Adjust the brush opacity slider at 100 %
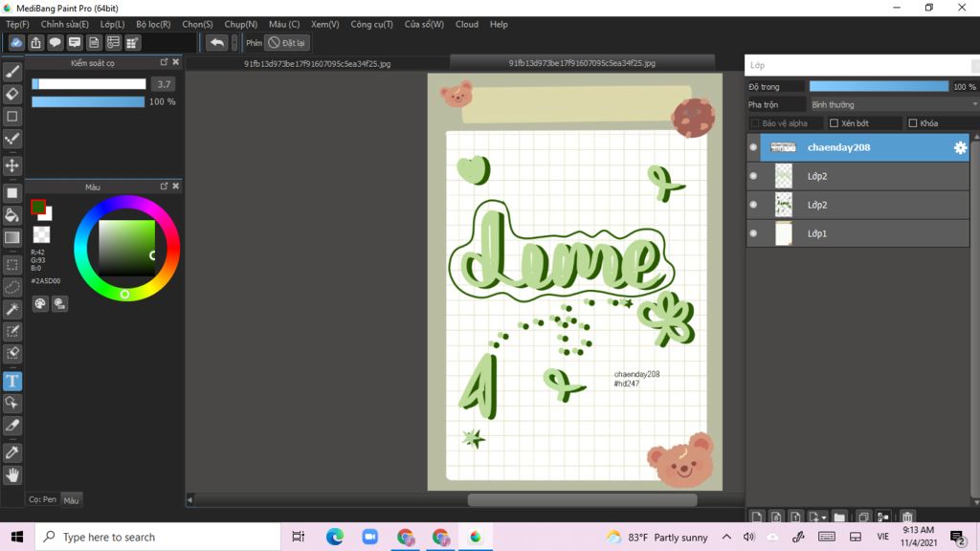The width and height of the screenshot is (980, 551). tap(88, 101)
